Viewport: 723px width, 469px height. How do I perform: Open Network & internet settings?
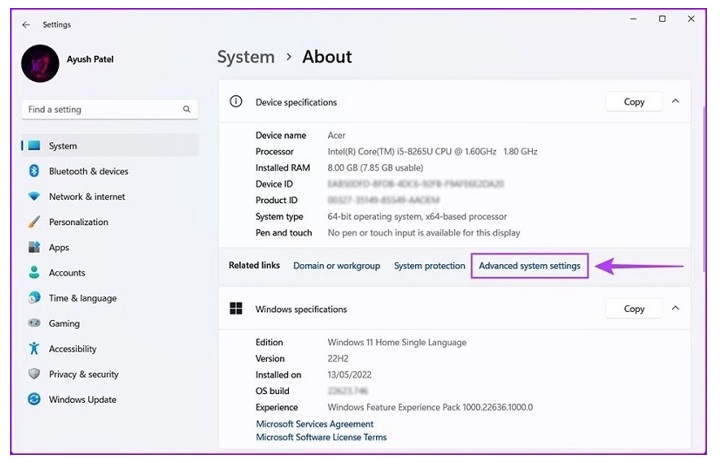(x=87, y=197)
